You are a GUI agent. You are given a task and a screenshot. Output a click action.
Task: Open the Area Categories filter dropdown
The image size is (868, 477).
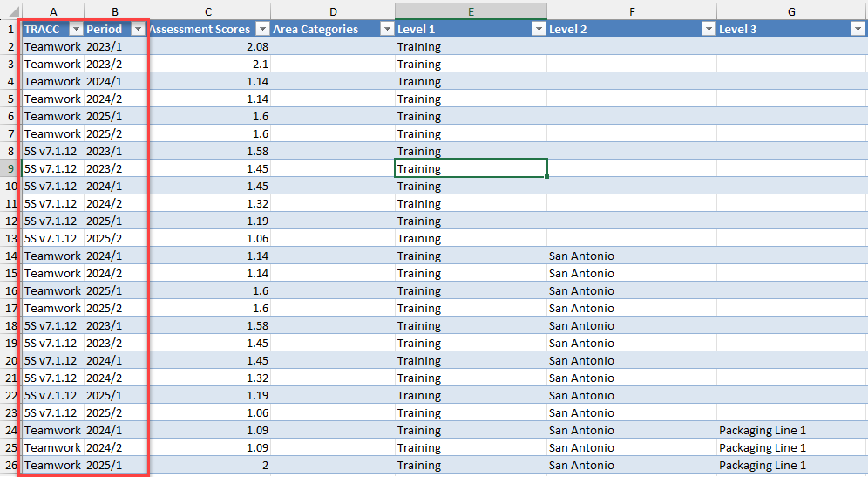tap(386, 29)
